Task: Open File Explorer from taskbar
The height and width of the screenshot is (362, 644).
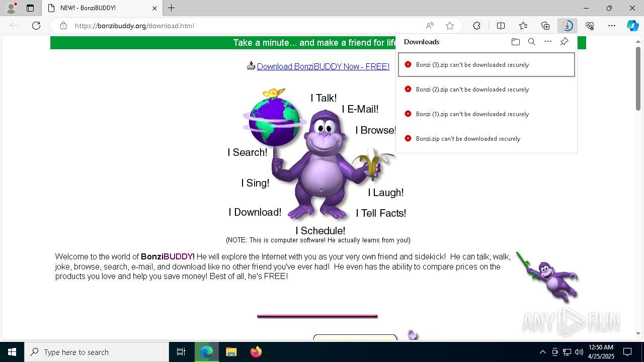Action: click(x=231, y=352)
